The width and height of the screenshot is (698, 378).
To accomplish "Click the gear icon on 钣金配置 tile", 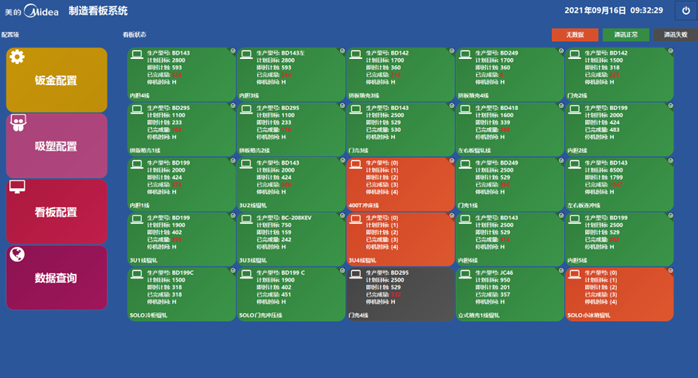I will [x=17, y=57].
